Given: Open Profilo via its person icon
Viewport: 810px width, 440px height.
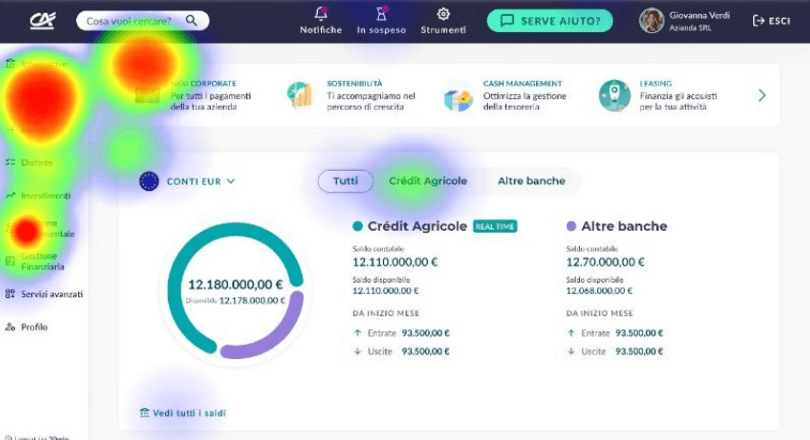Looking at the screenshot, I should click(x=10, y=327).
